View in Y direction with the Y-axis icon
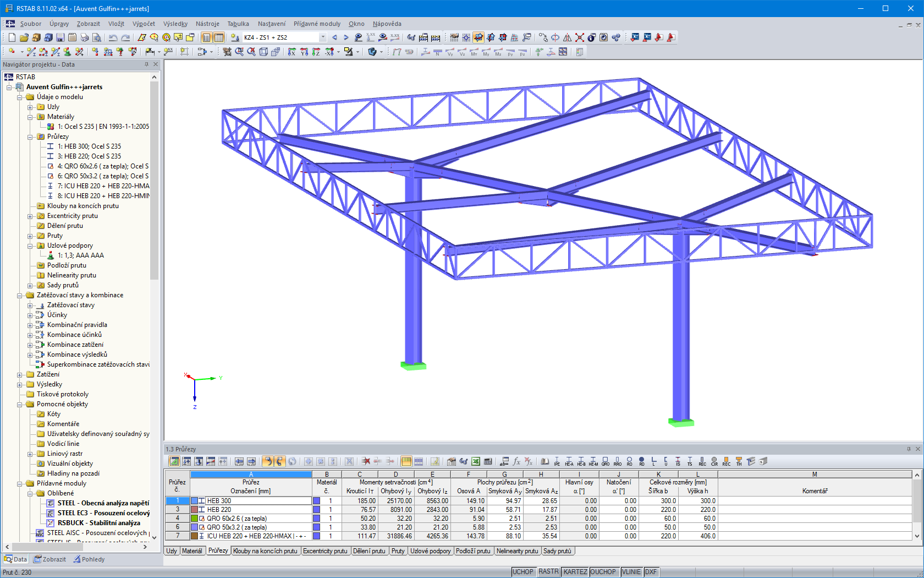The width and height of the screenshot is (924, 578). 304,52
